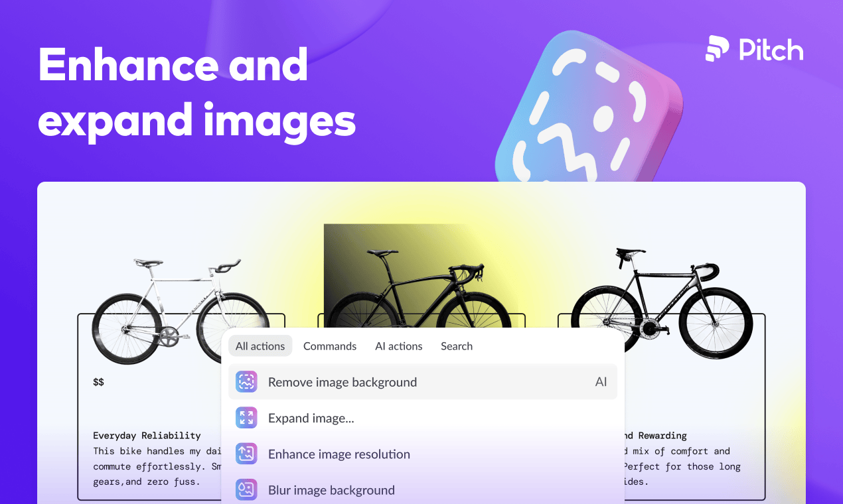Click the Remove image background icon
This screenshot has width=843, height=504.
click(246, 382)
